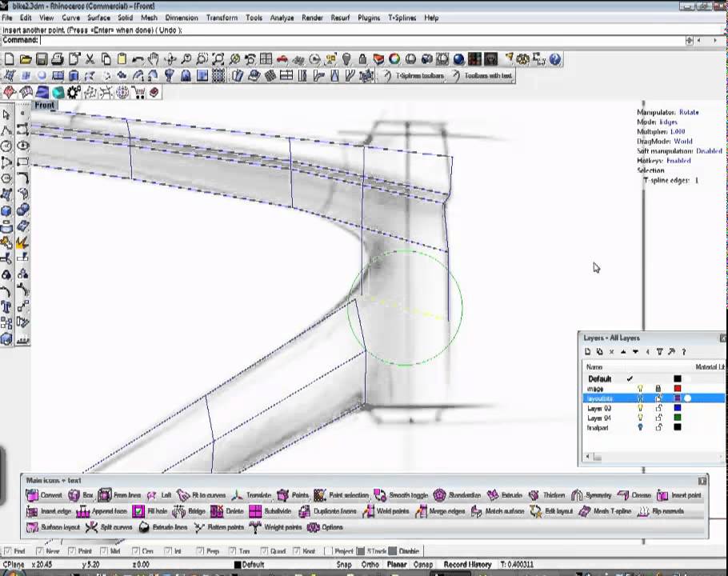The width and height of the screenshot is (728, 576).
Task: Click the filter funnel icon in Layers panel
Action: [660, 352]
